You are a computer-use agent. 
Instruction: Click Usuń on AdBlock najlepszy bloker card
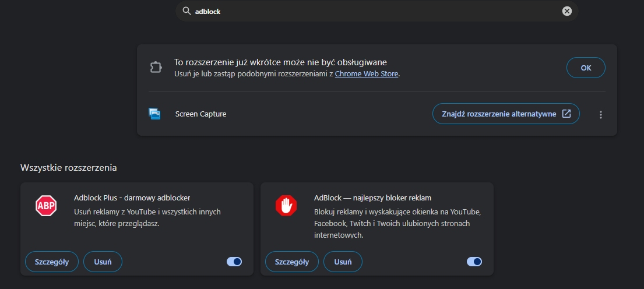point(343,262)
